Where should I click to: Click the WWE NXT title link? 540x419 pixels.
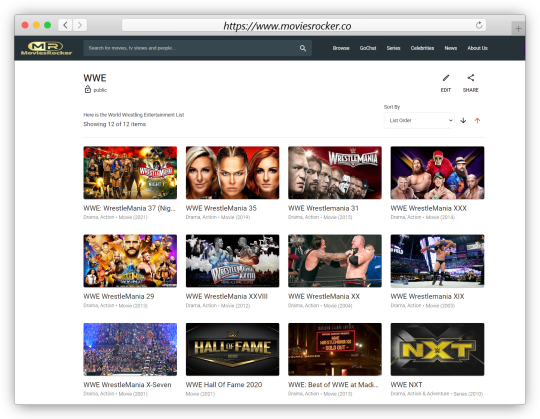click(406, 385)
